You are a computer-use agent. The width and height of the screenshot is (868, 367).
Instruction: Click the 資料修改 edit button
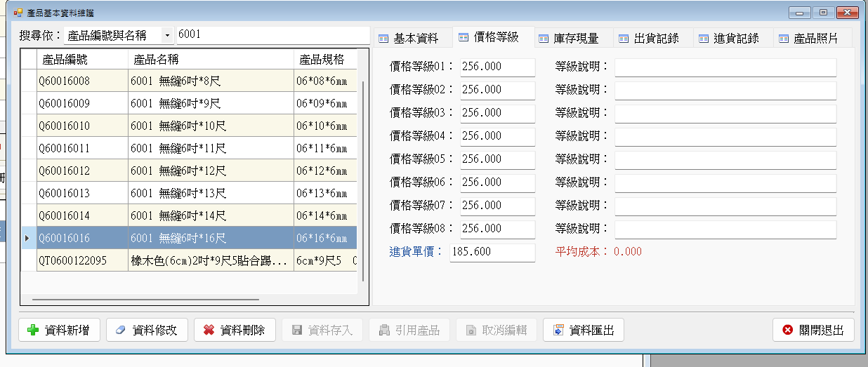pyautogui.click(x=147, y=330)
